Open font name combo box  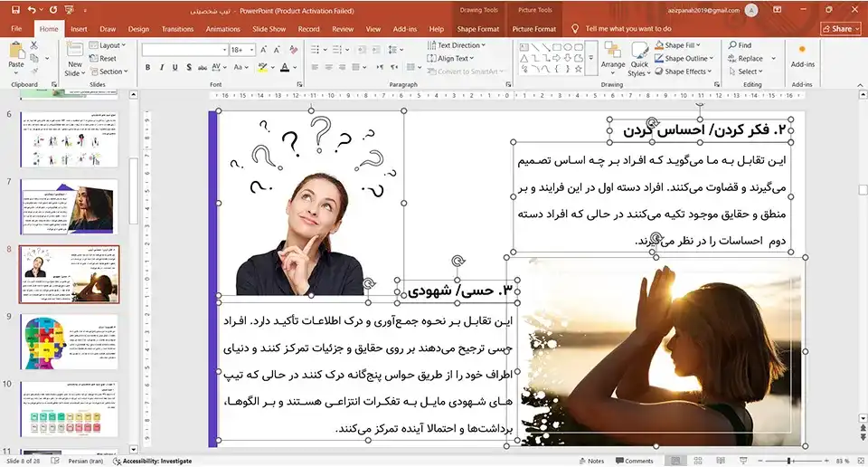click(x=184, y=50)
